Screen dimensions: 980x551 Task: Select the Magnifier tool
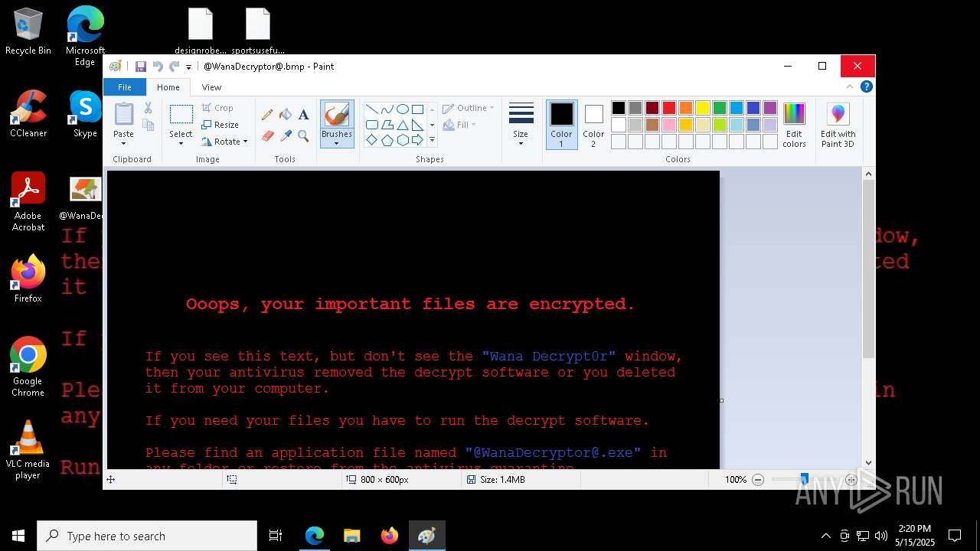[303, 135]
